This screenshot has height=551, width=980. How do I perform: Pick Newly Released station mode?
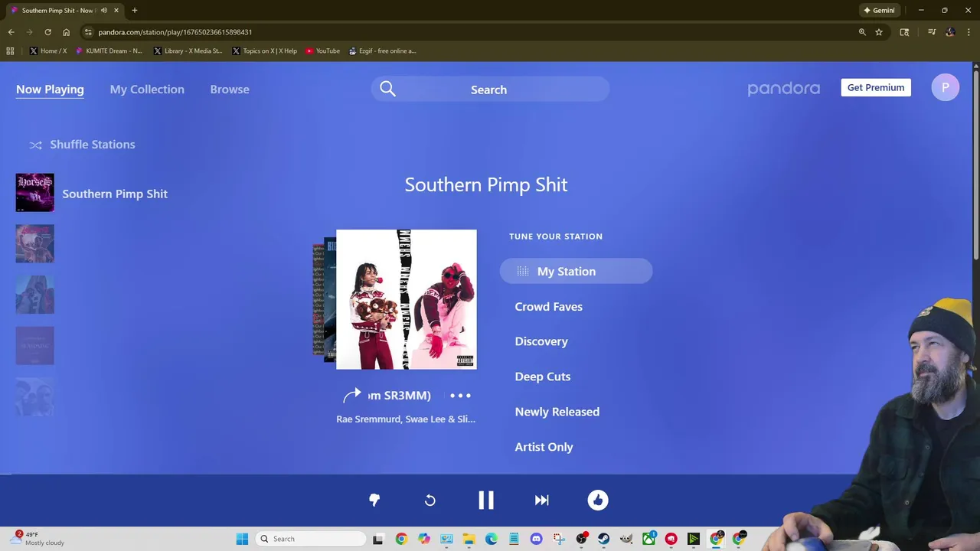[x=557, y=412]
